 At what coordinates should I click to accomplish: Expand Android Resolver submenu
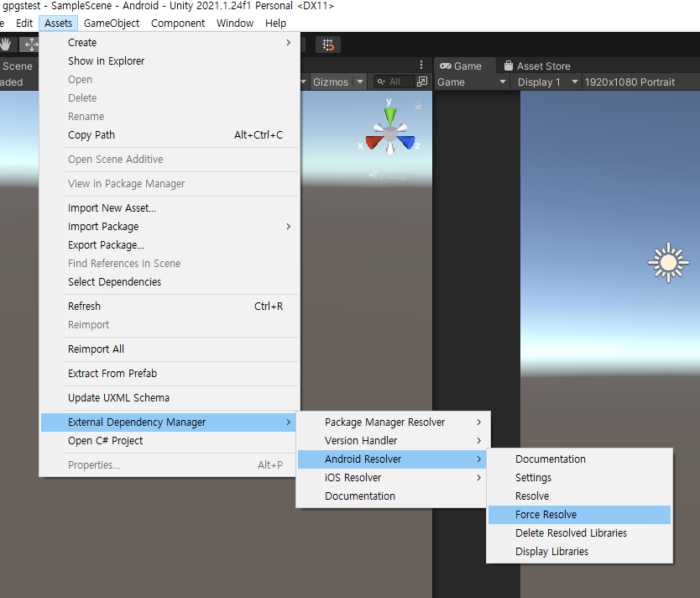(393, 459)
